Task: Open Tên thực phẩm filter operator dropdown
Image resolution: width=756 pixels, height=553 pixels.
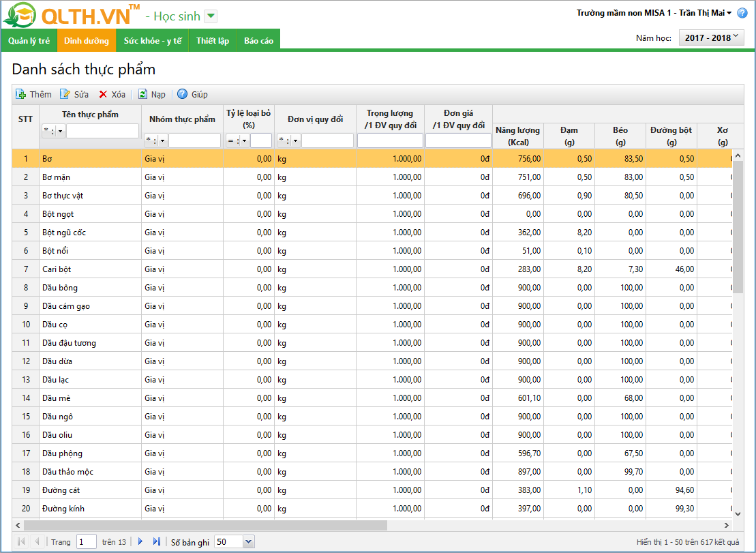Action: coord(60,131)
